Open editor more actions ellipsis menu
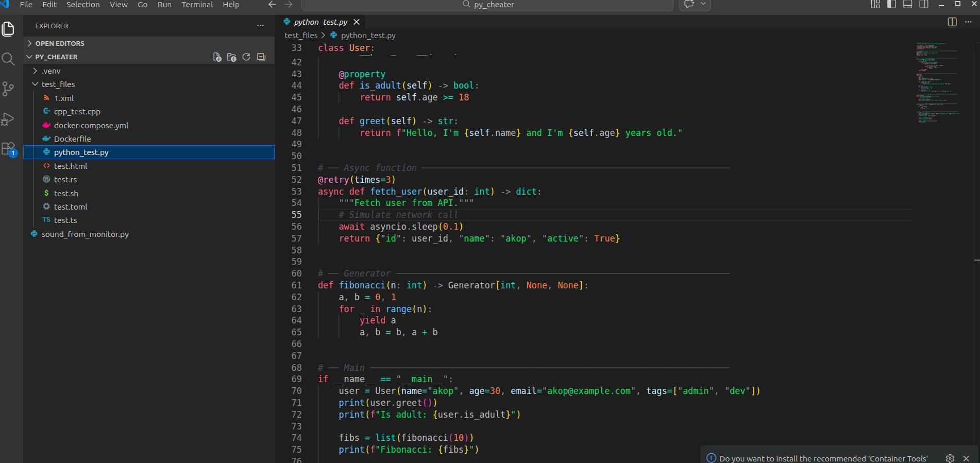Viewport: 980px width, 463px height. [x=968, y=22]
